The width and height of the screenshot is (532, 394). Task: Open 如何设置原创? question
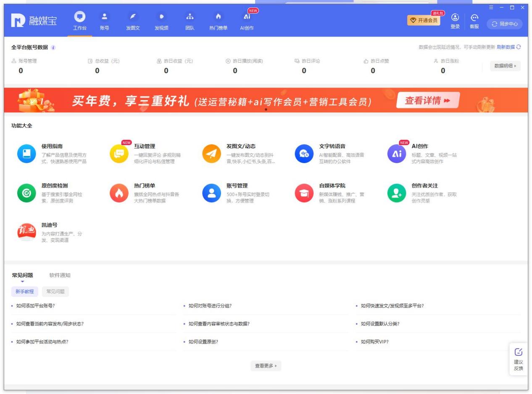(x=203, y=342)
